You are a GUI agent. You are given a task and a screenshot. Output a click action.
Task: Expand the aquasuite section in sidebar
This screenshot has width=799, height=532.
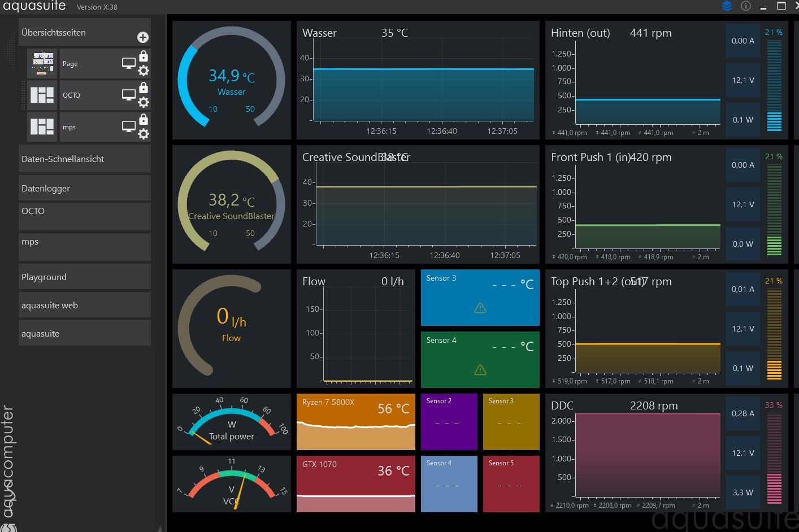tap(85, 333)
